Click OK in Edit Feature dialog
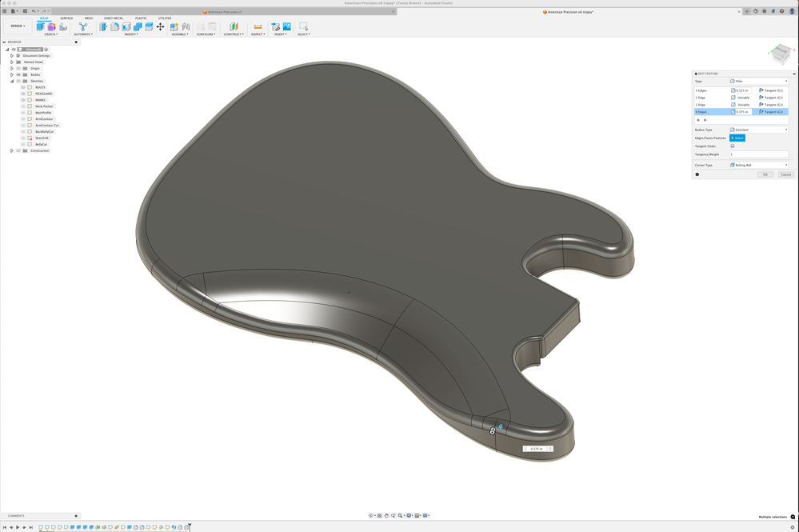 pos(765,174)
